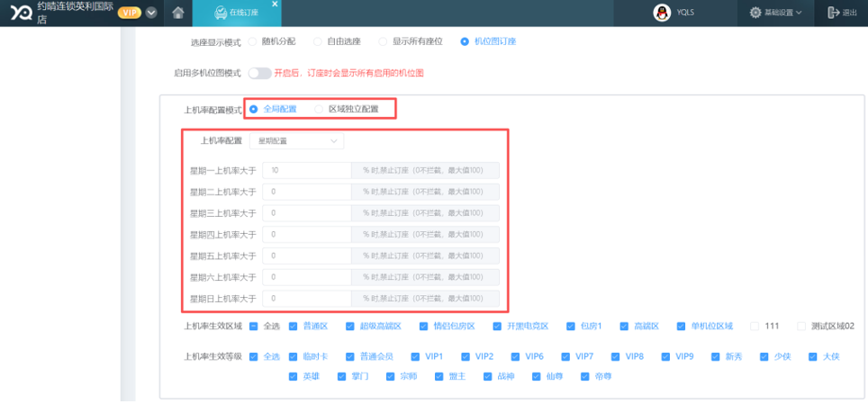Screen dimensions: 868x404
Task: Click the 星期五上机率大于 input field
Action: (x=307, y=256)
